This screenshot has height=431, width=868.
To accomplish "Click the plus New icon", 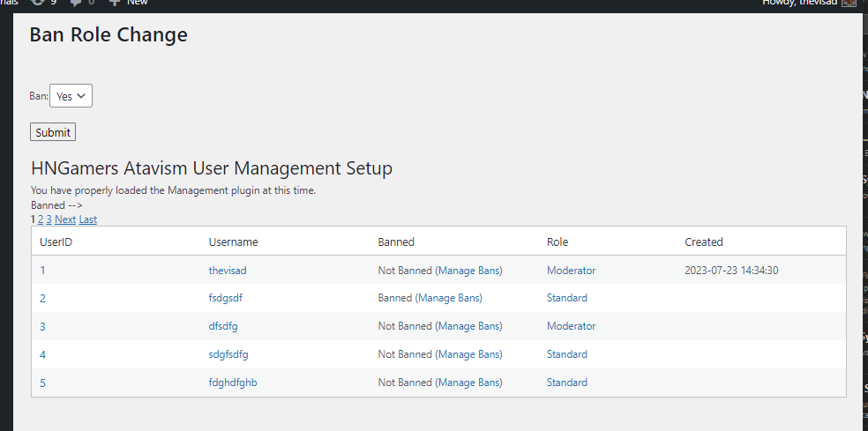I will click(115, 3).
